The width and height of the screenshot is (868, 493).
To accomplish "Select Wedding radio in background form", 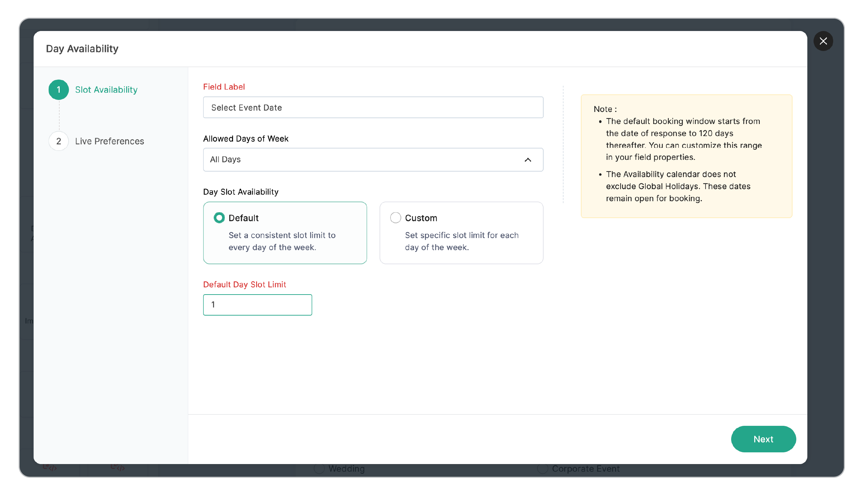I will tap(319, 469).
